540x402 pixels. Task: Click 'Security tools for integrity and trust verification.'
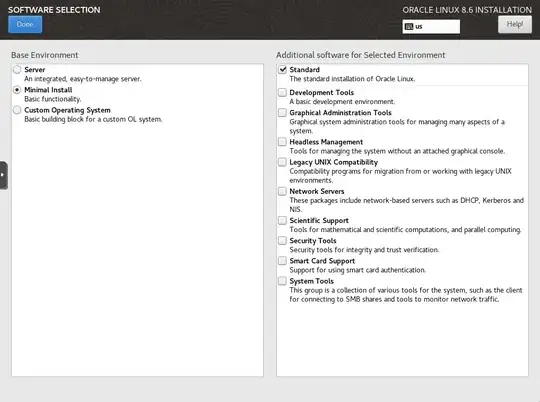pos(364,250)
